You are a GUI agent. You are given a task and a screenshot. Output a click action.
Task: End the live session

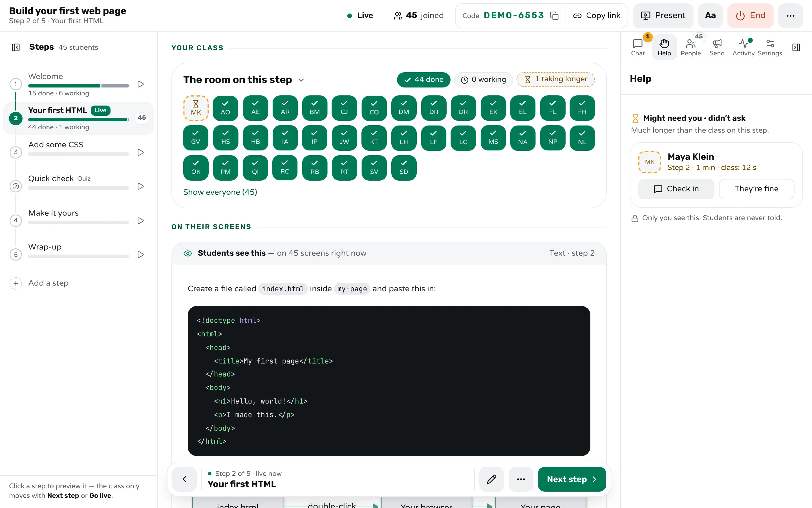[x=750, y=16]
